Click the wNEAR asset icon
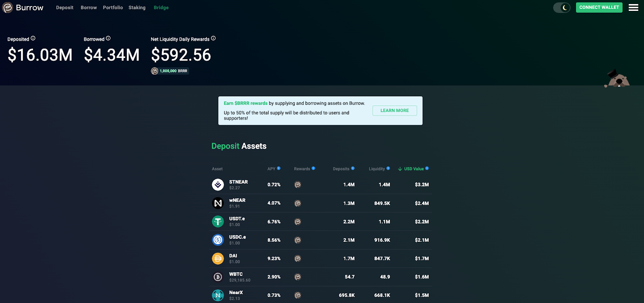This screenshot has width=644, height=303. click(x=218, y=203)
